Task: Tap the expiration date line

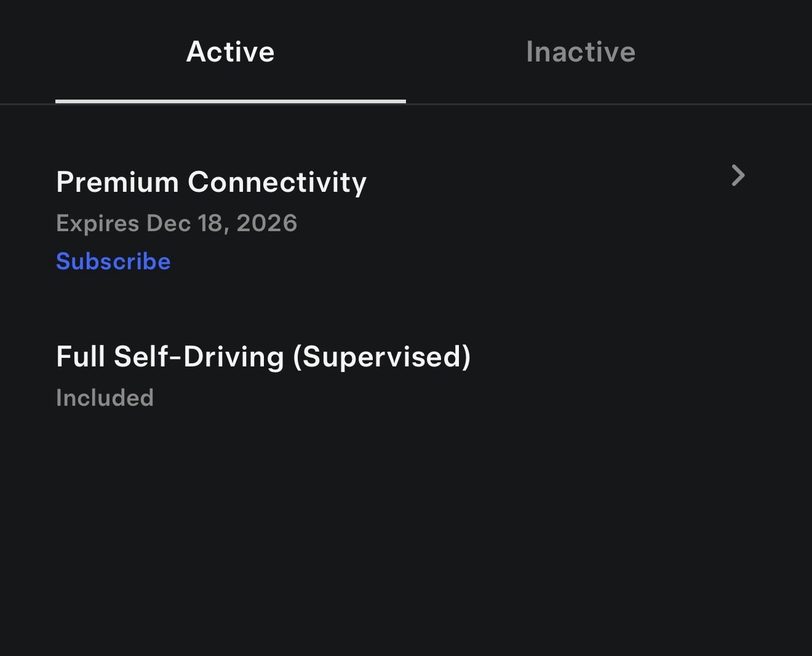Action: [x=177, y=223]
